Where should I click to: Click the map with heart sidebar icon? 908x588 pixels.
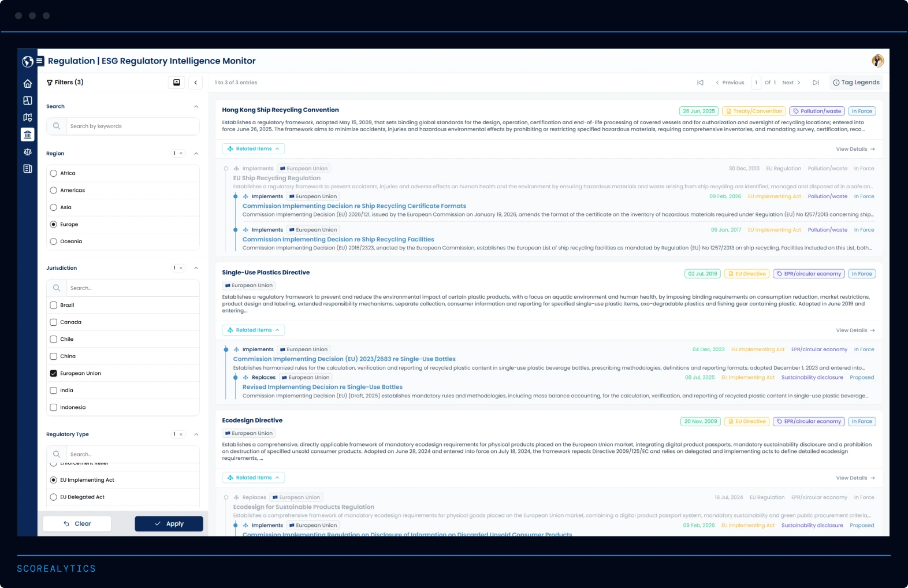coord(27,117)
